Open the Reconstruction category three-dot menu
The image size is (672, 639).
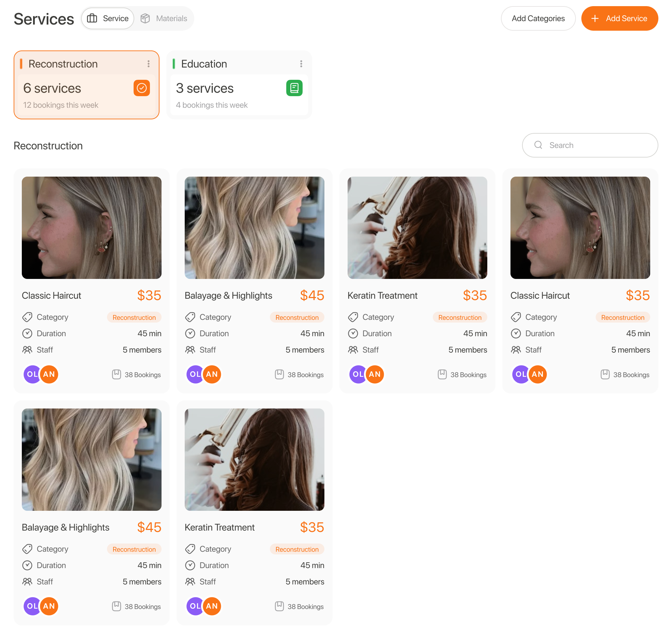(149, 64)
